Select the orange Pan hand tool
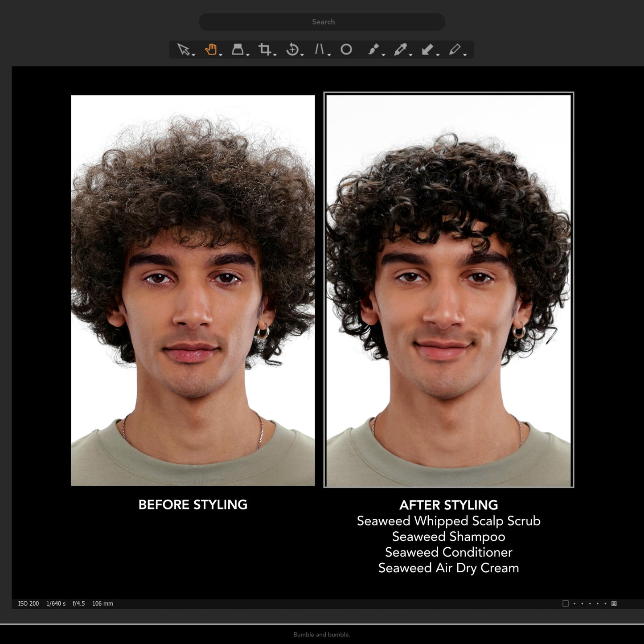 210,49
